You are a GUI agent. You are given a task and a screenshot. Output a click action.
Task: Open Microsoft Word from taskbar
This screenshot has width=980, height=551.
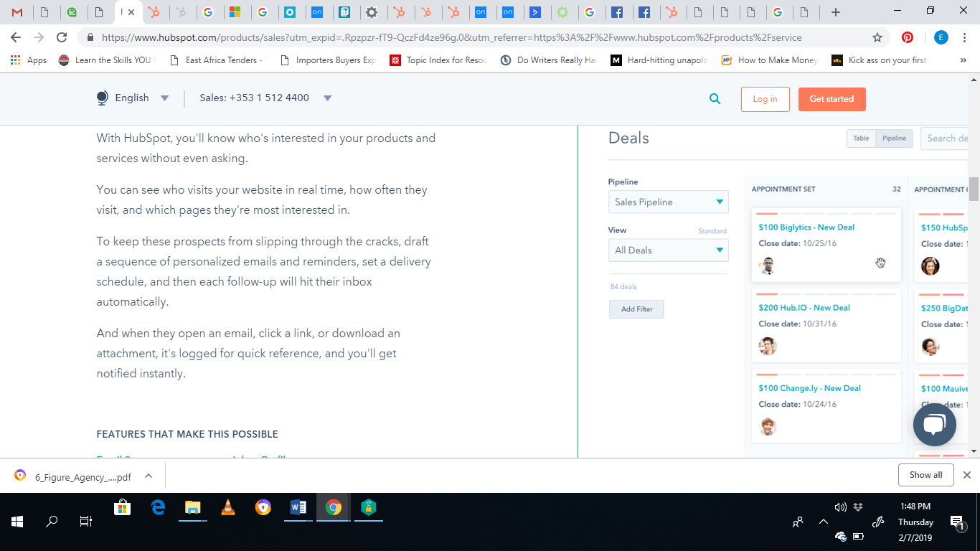pyautogui.click(x=298, y=507)
